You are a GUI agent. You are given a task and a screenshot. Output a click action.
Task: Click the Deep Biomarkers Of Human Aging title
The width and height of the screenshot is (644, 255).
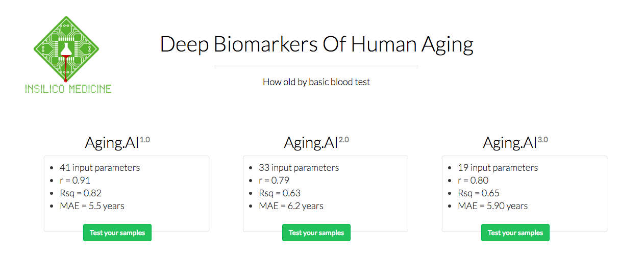click(x=316, y=45)
